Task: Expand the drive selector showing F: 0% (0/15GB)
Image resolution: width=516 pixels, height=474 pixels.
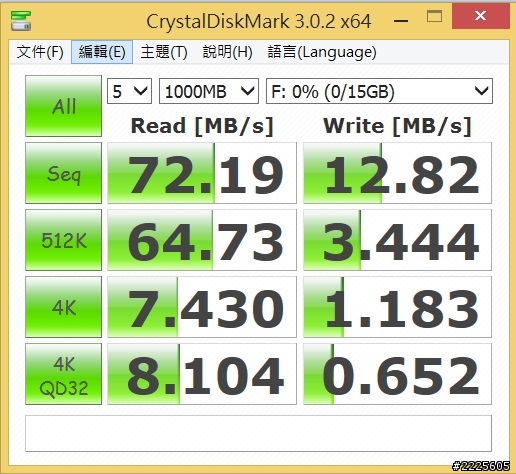Action: 379,91
